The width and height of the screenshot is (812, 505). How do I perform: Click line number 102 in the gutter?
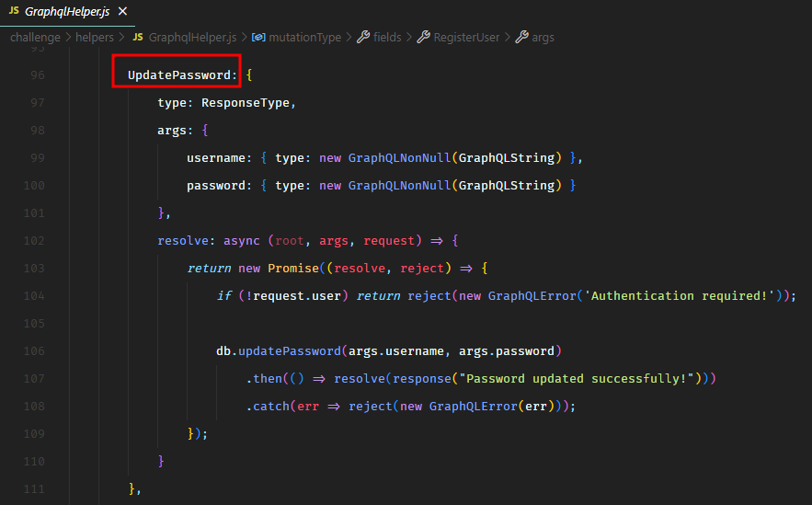coord(33,241)
